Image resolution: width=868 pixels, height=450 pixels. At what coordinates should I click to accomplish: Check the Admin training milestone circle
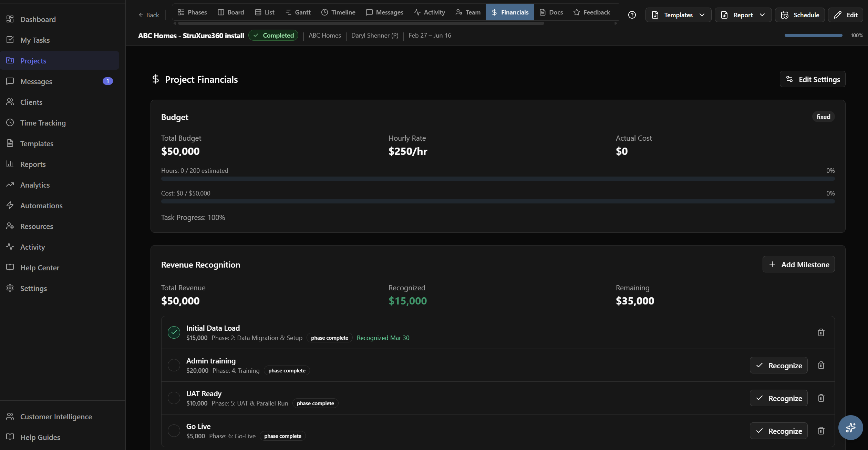174,365
